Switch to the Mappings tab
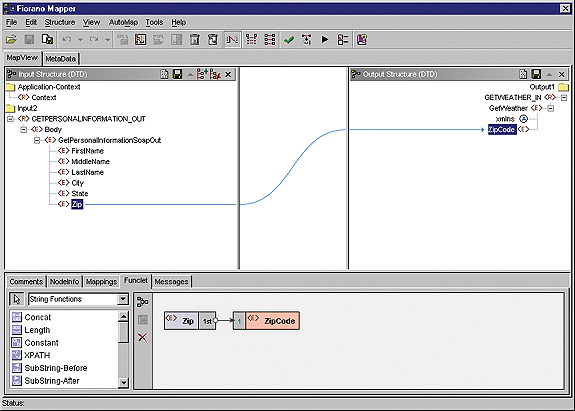The height and width of the screenshot is (411, 575). [x=101, y=282]
